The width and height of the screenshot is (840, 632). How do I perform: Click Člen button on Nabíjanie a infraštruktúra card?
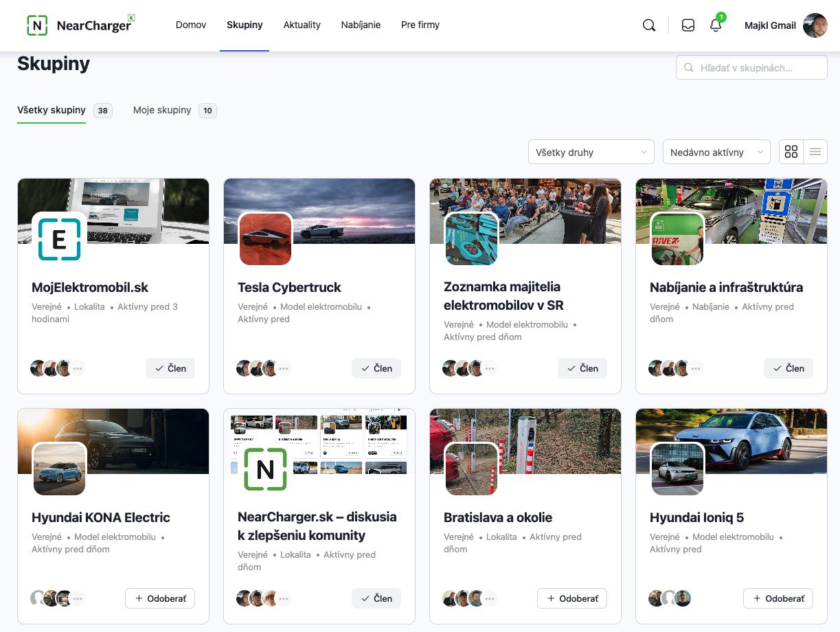pos(788,368)
